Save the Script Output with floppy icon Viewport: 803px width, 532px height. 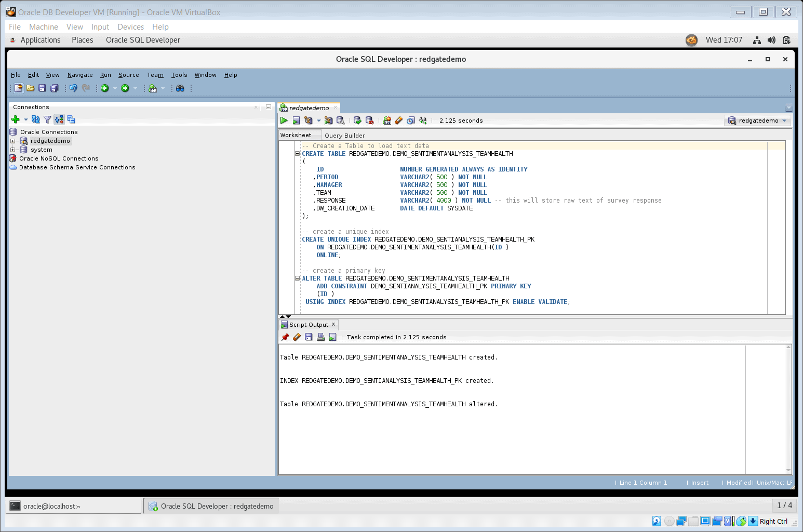pyautogui.click(x=309, y=337)
